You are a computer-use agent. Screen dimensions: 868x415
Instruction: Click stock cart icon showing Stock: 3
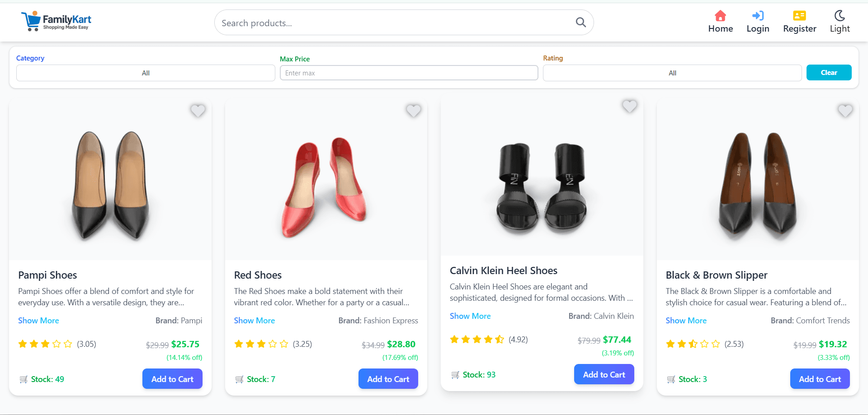point(671,379)
